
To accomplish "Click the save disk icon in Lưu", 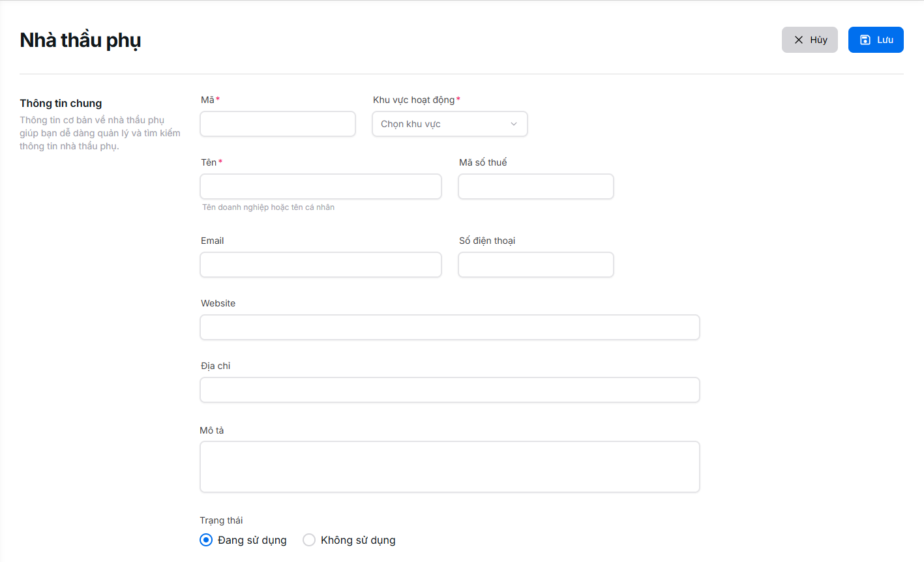I will [865, 40].
